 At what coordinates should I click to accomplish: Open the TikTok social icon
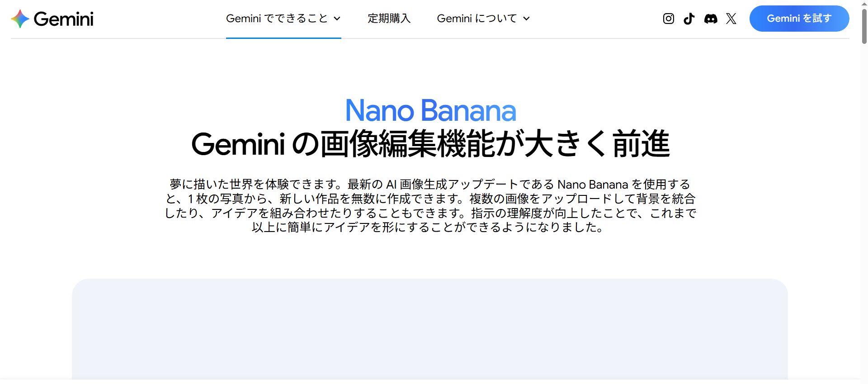tap(689, 19)
